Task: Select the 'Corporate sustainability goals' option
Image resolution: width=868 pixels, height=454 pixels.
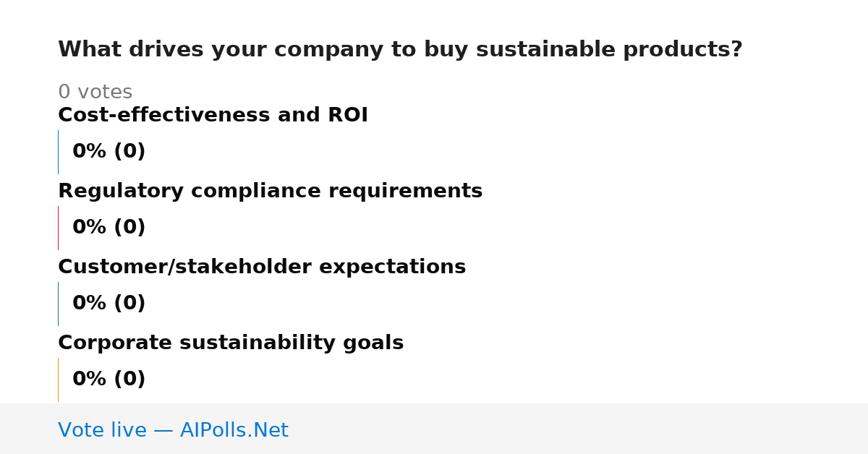Action: [231, 343]
